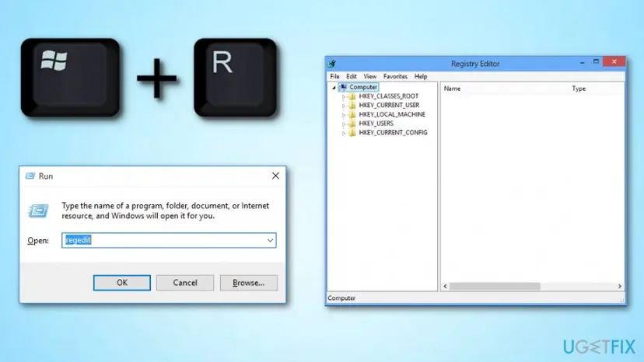This screenshot has width=644, height=362.
Task: Collapse the Computer tree node
Action: [334, 88]
